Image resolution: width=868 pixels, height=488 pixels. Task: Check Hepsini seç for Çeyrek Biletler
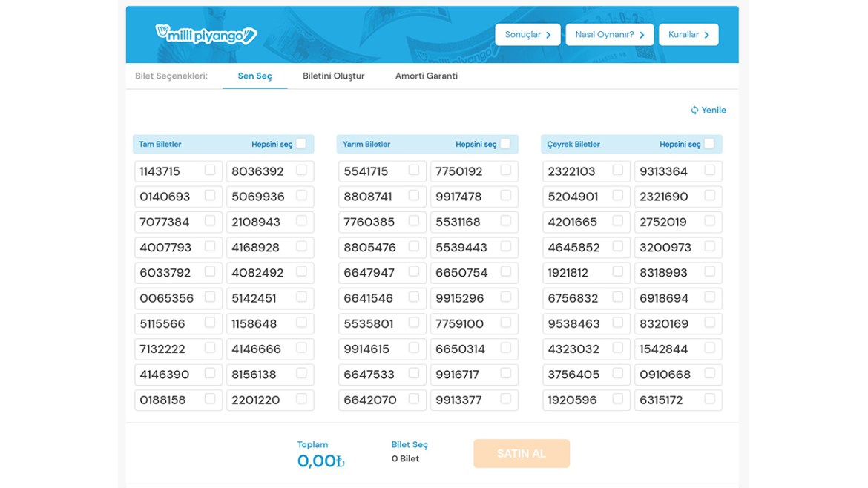tap(709, 144)
